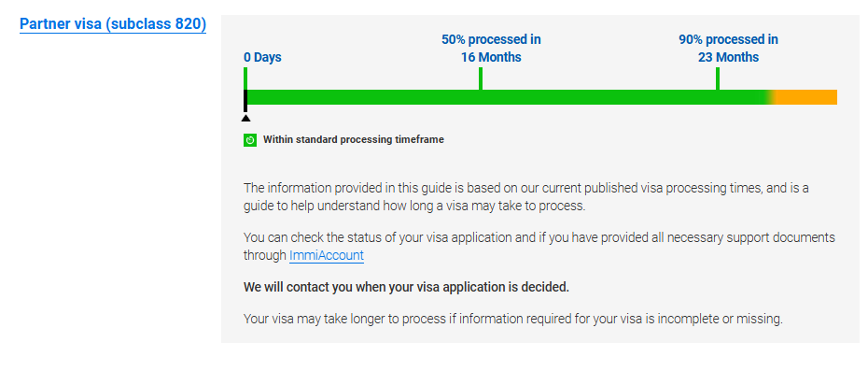868x385 pixels.
Task: Click the "50% processed in" text
Action: click(x=491, y=39)
